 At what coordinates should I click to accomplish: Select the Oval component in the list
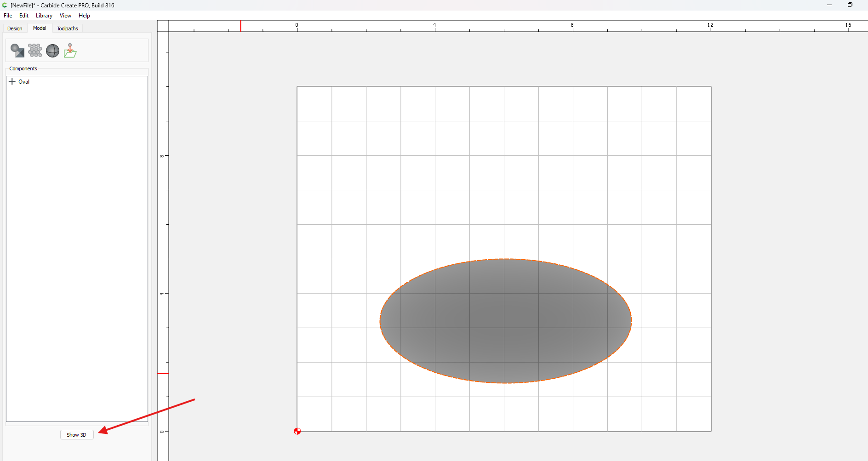(24, 82)
